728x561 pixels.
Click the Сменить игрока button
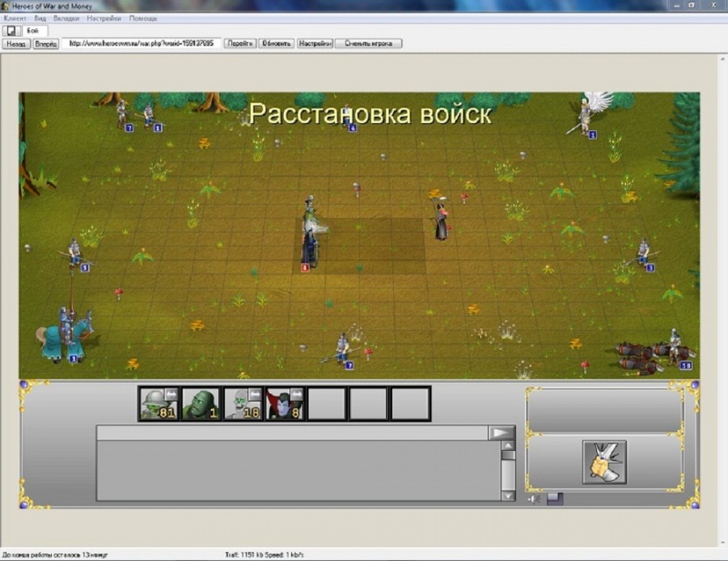pyautogui.click(x=369, y=43)
